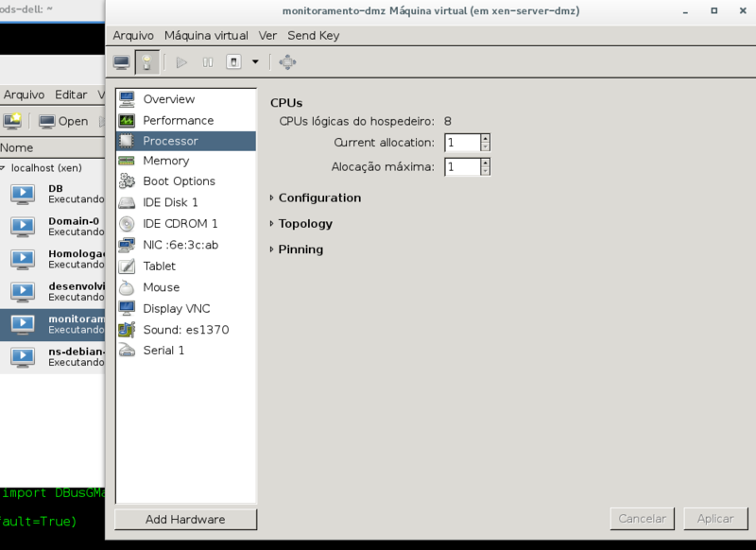
Task: Select DB virtual machine
Action: pos(52,194)
